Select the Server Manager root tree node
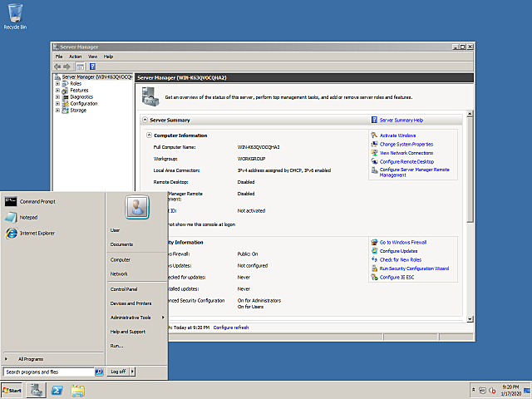This screenshot has height=399, width=532. click(x=96, y=77)
